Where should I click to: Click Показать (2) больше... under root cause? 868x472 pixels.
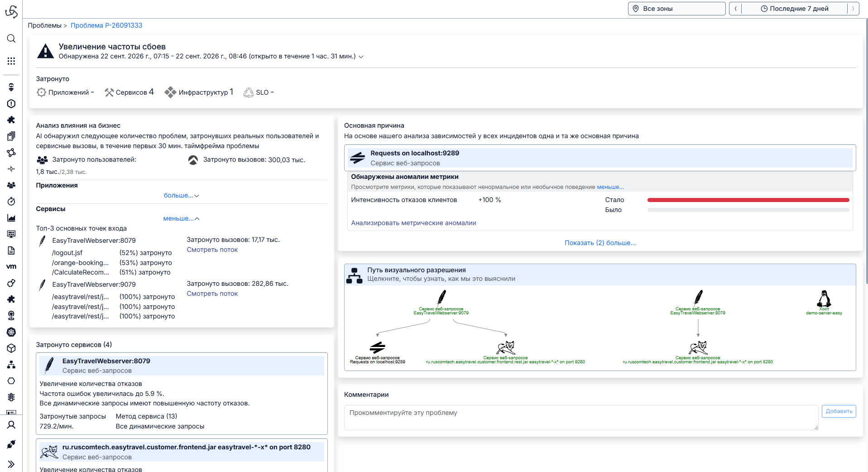click(x=600, y=243)
